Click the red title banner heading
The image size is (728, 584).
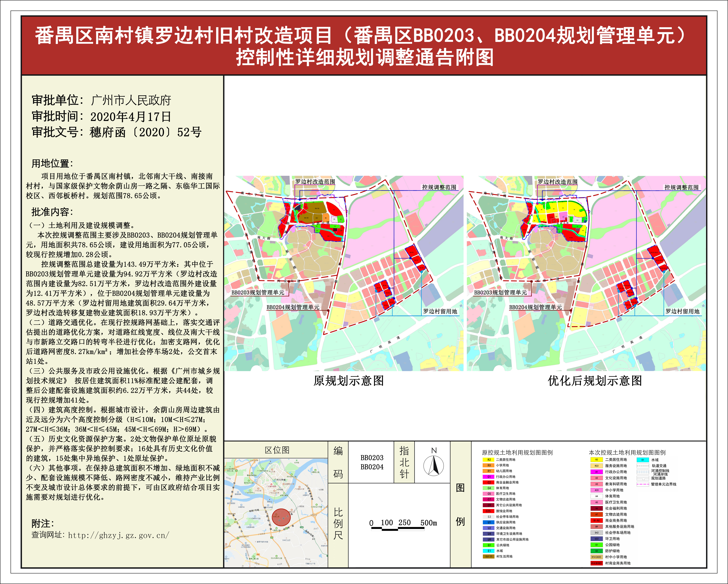[x=364, y=46]
